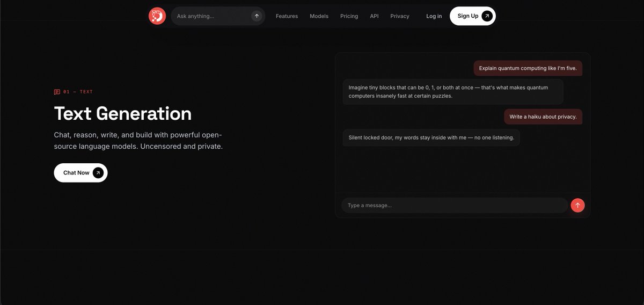Submit the Ask anything query arrow
This screenshot has height=305, width=644.
click(257, 16)
